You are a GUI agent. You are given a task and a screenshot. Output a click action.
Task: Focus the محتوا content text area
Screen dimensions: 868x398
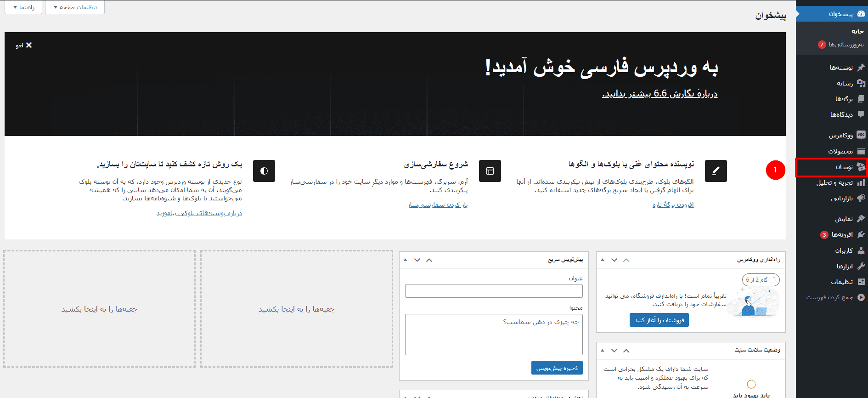pos(494,335)
